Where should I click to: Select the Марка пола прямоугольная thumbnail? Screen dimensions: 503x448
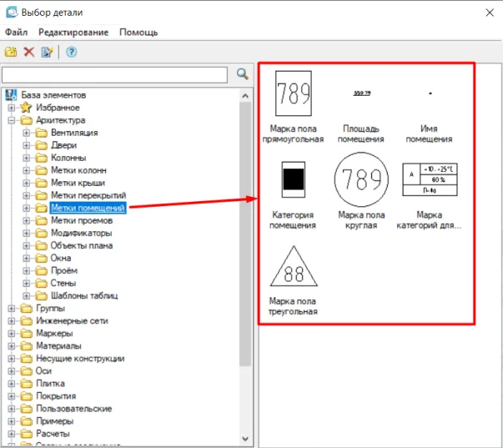pyautogui.click(x=293, y=94)
